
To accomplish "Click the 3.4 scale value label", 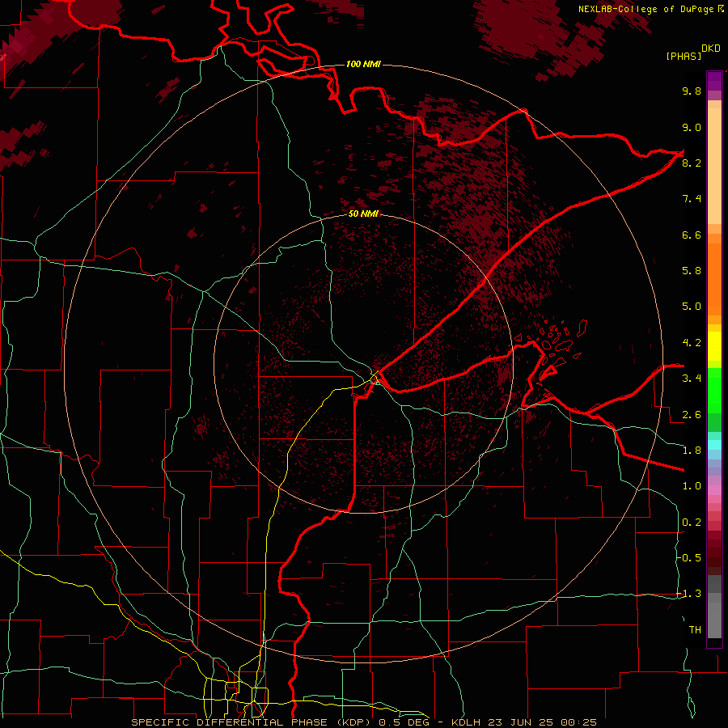I will click(x=692, y=379).
